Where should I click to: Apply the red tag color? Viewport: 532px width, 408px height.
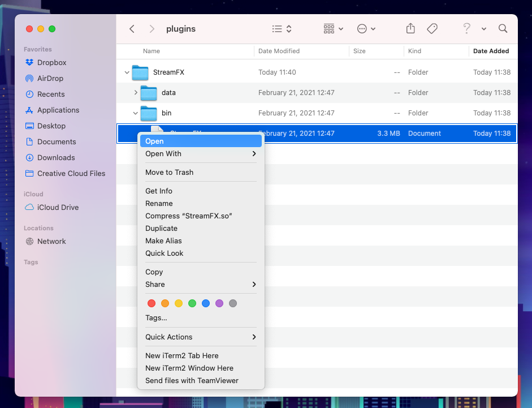[x=152, y=303]
